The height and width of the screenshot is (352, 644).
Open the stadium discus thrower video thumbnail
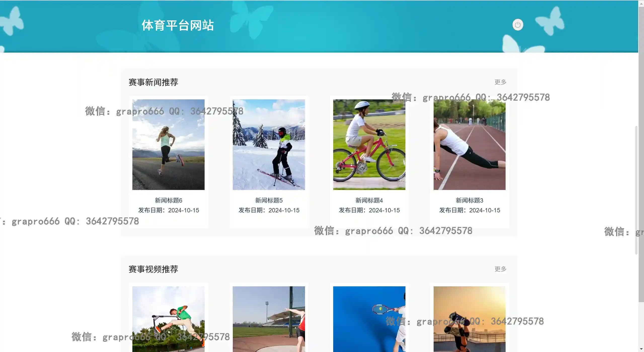[269, 319]
